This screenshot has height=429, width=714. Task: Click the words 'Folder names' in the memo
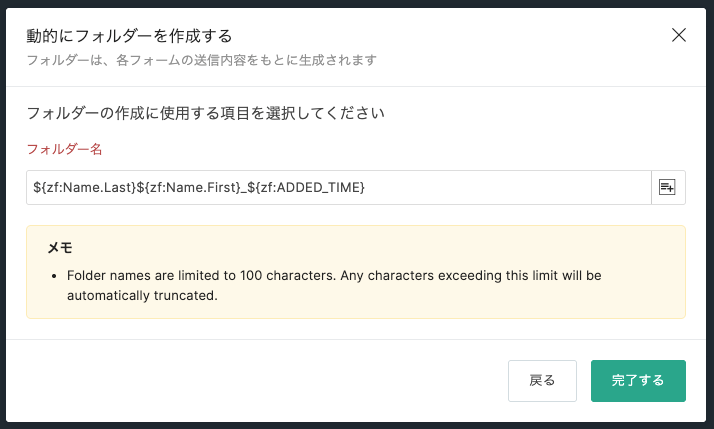(109, 276)
